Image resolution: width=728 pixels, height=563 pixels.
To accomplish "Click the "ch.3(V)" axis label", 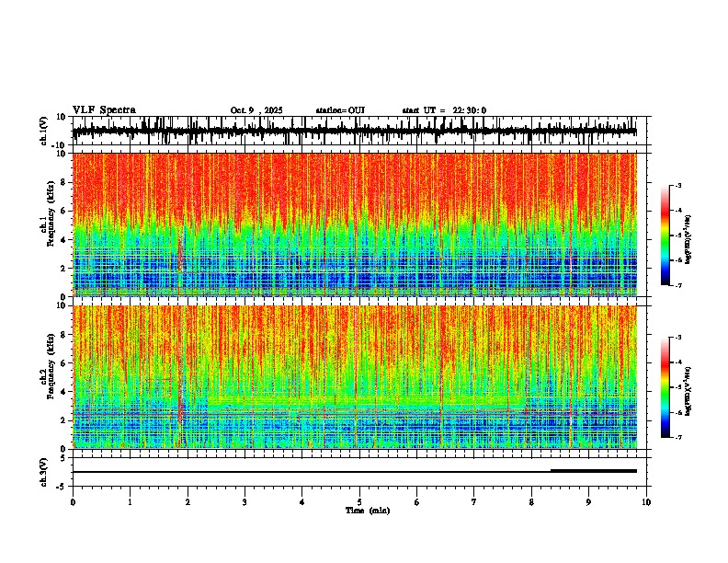I will click(x=44, y=472).
